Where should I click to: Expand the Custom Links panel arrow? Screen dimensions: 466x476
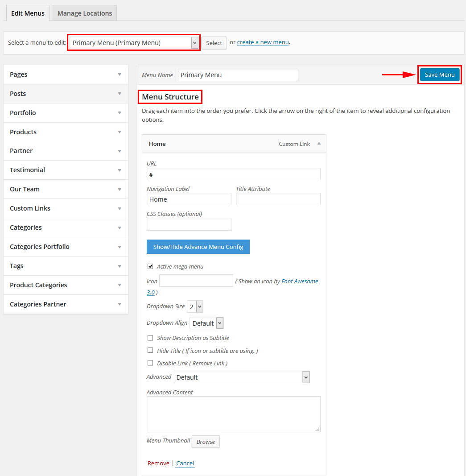(120, 208)
